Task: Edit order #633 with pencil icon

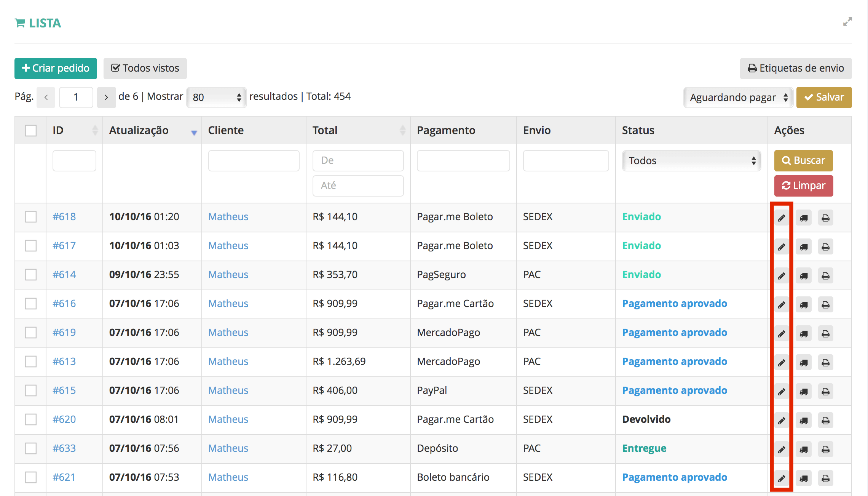Action: (x=782, y=450)
